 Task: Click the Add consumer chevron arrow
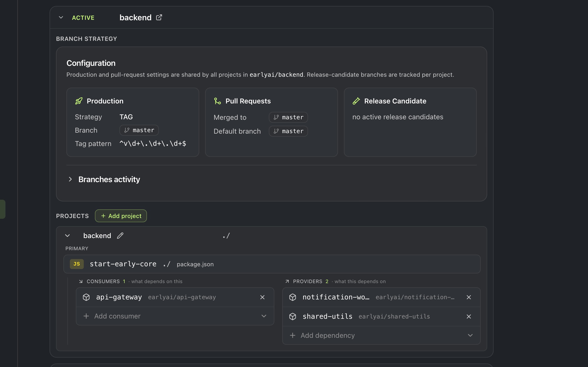pos(264,316)
